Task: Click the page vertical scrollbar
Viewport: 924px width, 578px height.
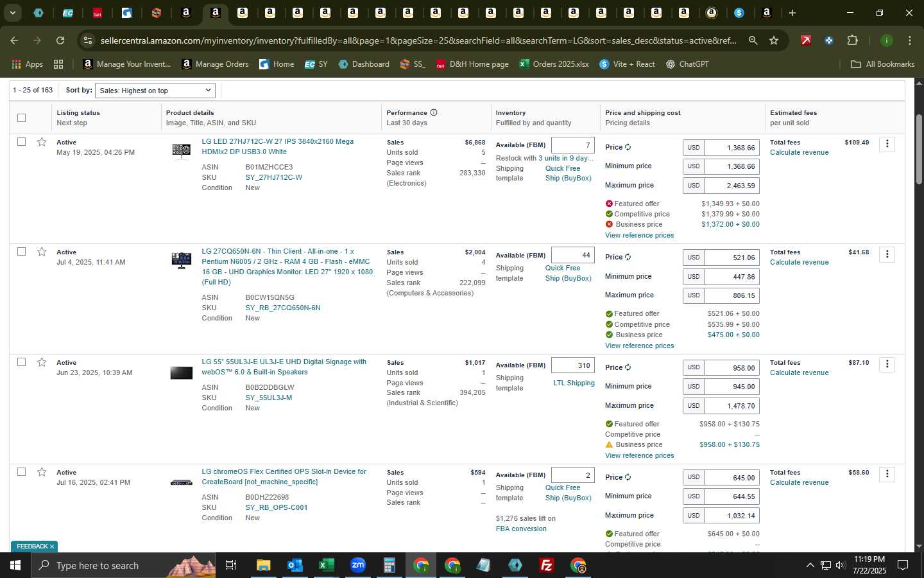Action: click(x=918, y=149)
